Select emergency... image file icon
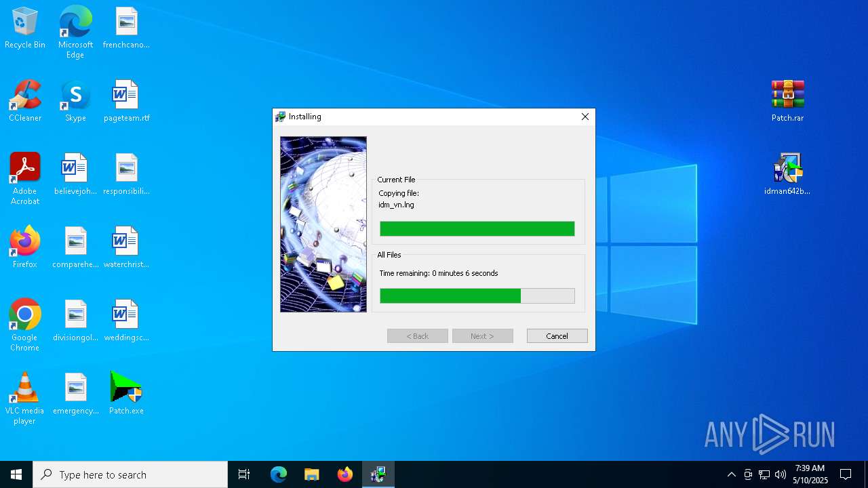Image resolution: width=868 pixels, height=488 pixels. click(75, 394)
